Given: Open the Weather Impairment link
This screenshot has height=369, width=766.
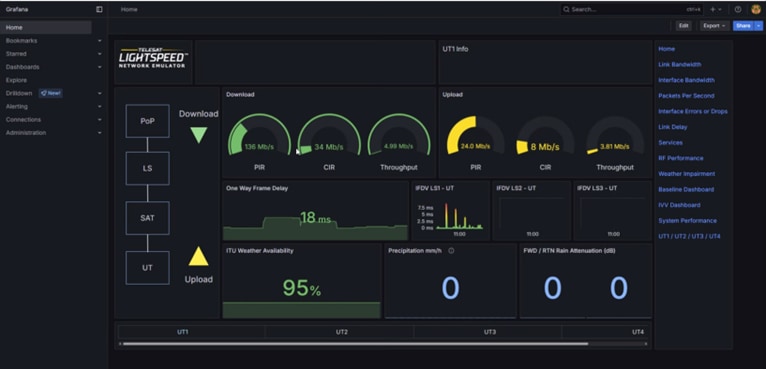Looking at the screenshot, I should (686, 174).
